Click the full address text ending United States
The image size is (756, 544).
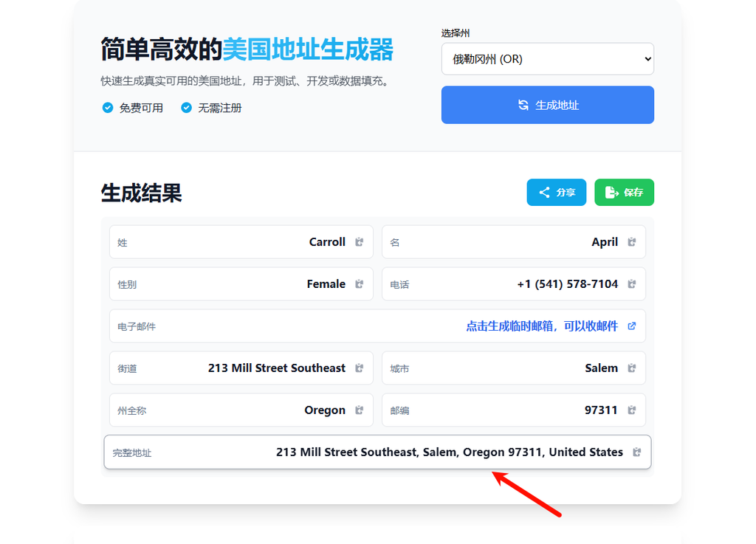pos(450,452)
